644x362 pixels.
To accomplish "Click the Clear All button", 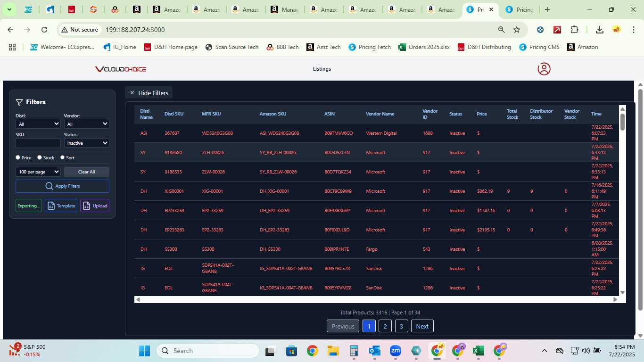I will point(87,172).
